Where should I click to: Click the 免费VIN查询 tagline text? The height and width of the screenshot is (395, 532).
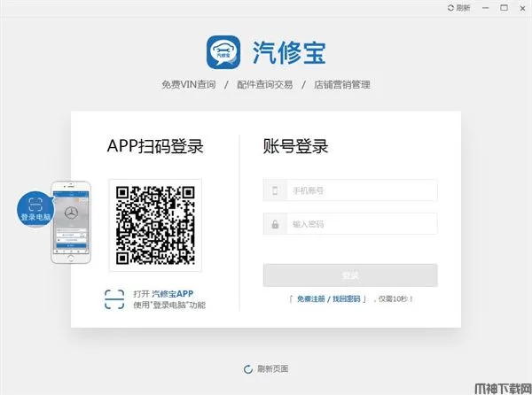(189, 84)
